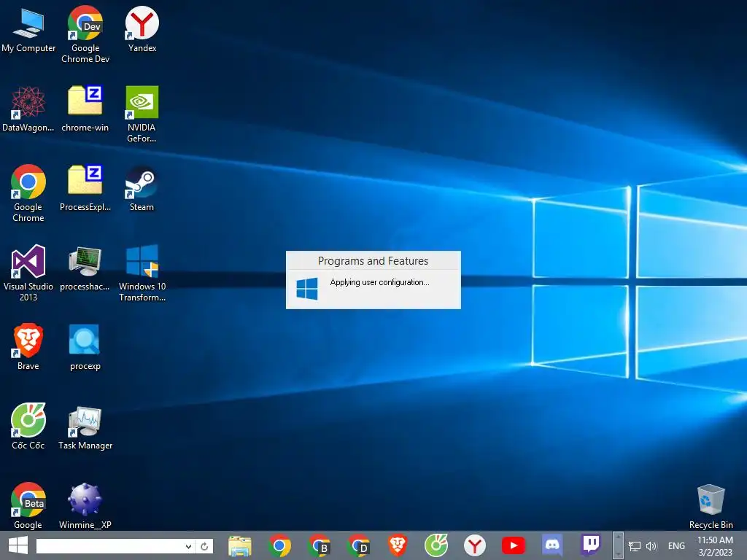Open File Explorer from the taskbar
The width and height of the screenshot is (747, 560).
[239, 545]
